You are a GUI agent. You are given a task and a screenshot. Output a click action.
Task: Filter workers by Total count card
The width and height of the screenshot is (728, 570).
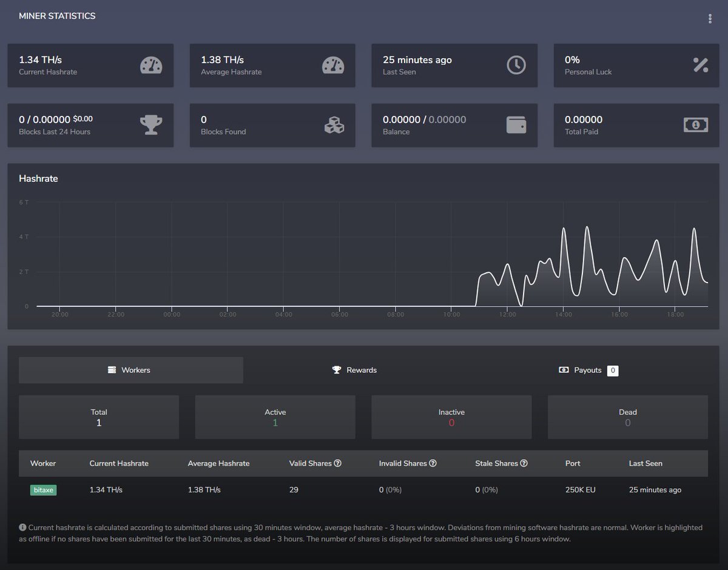(x=99, y=417)
